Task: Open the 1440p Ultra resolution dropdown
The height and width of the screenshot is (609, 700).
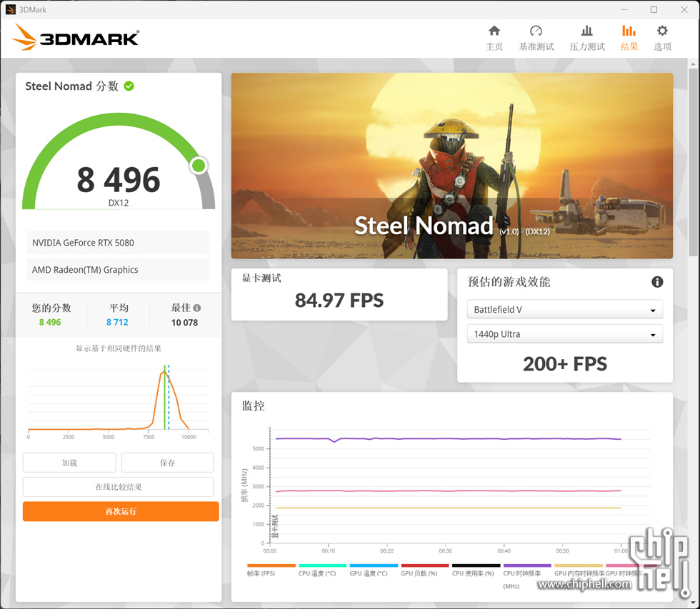Action: coord(565,333)
